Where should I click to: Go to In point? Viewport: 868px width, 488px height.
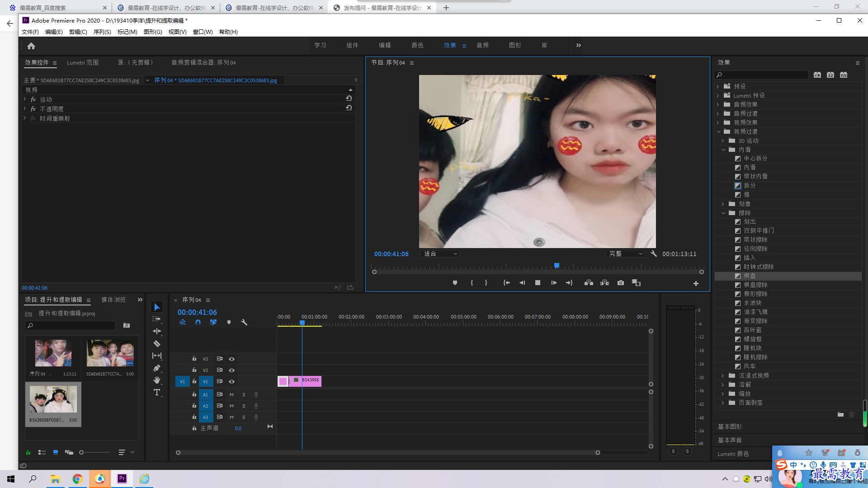pos(506,283)
